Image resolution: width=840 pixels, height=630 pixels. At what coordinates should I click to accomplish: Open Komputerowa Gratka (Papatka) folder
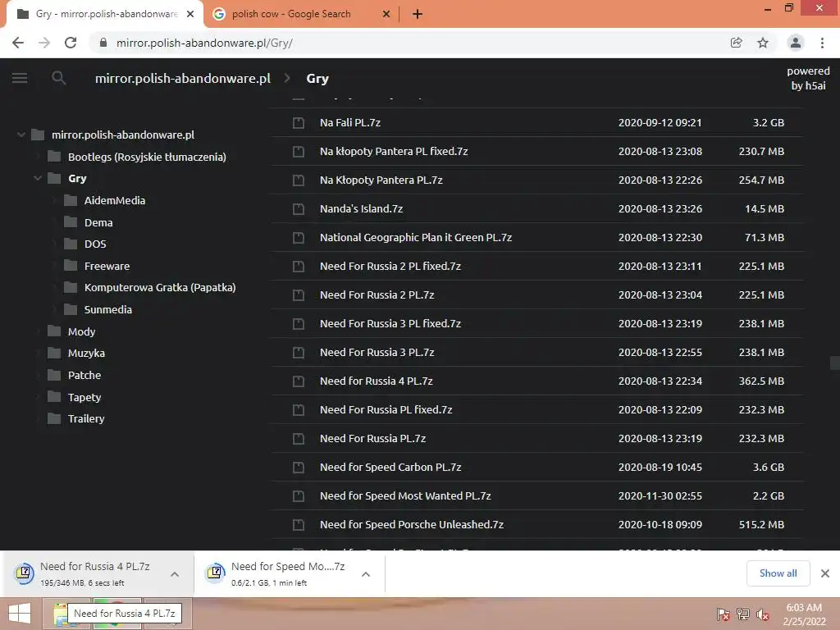(160, 287)
